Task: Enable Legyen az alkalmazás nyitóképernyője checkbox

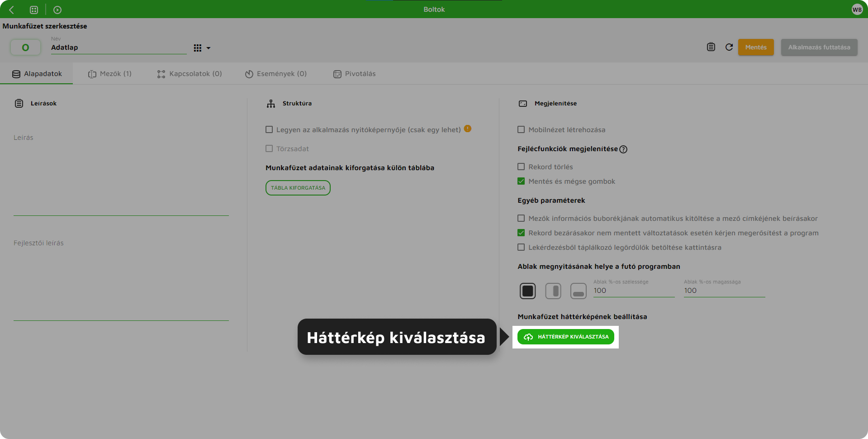Action: point(269,129)
